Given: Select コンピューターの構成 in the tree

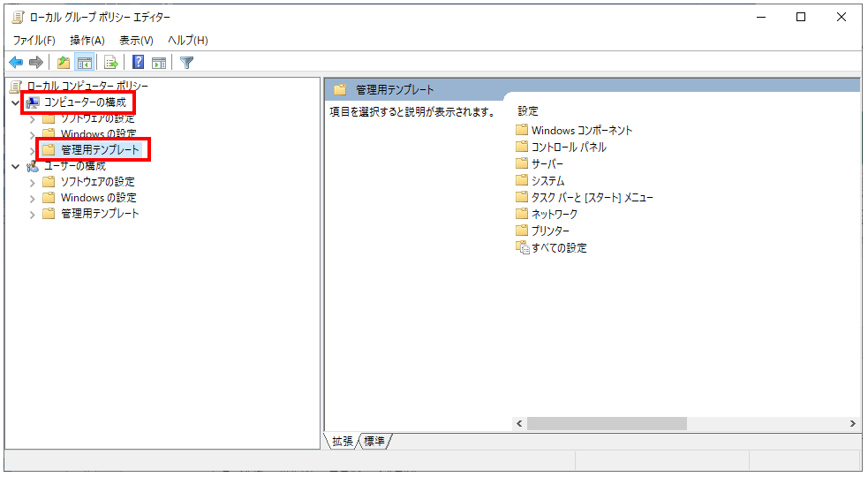Looking at the screenshot, I should pos(86,102).
